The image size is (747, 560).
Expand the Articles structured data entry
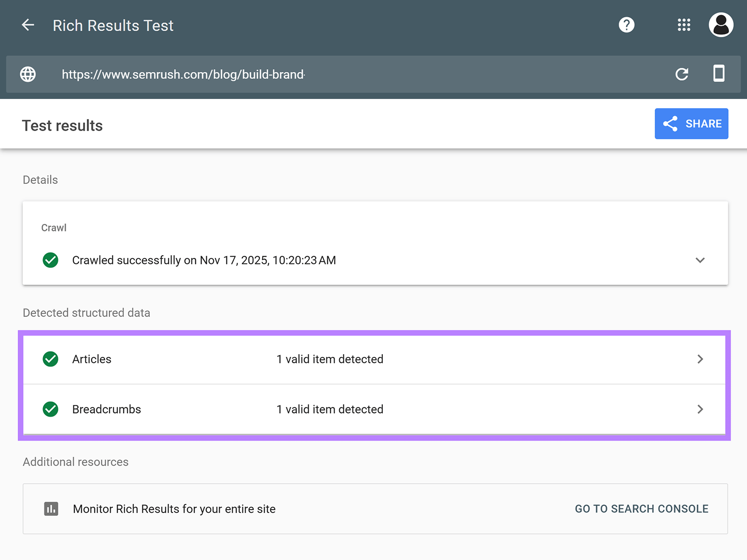pyautogui.click(x=700, y=359)
